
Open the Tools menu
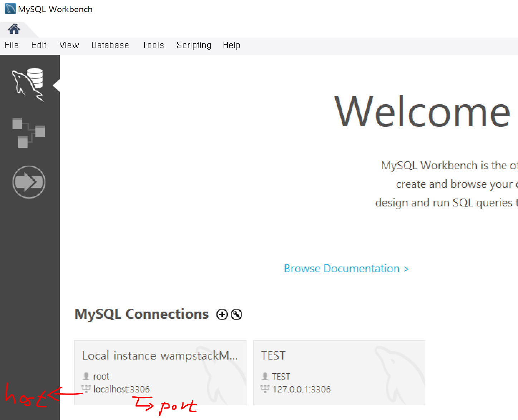pos(153,45)
